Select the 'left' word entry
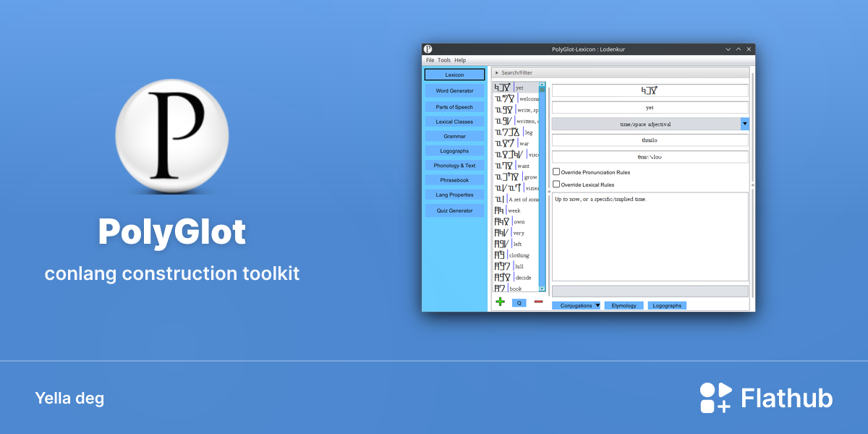Viewport: 868px width, 434px height. click(516, 244)
